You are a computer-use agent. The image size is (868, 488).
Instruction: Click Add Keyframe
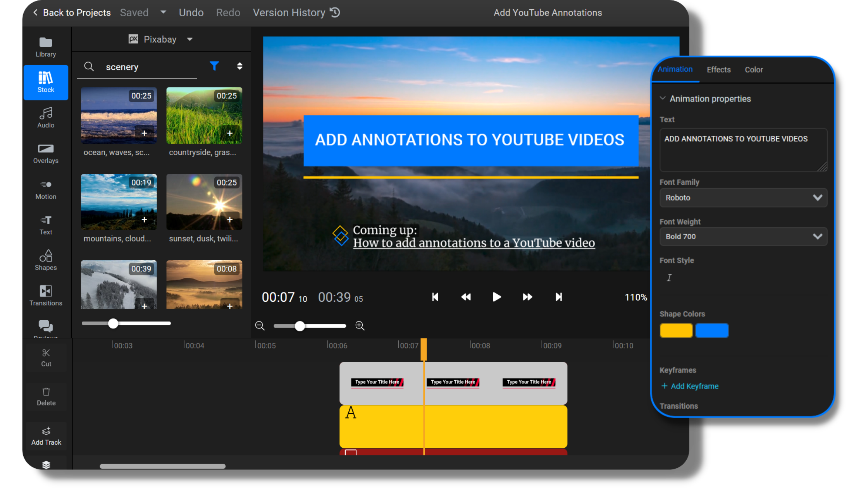pos(690,386)
